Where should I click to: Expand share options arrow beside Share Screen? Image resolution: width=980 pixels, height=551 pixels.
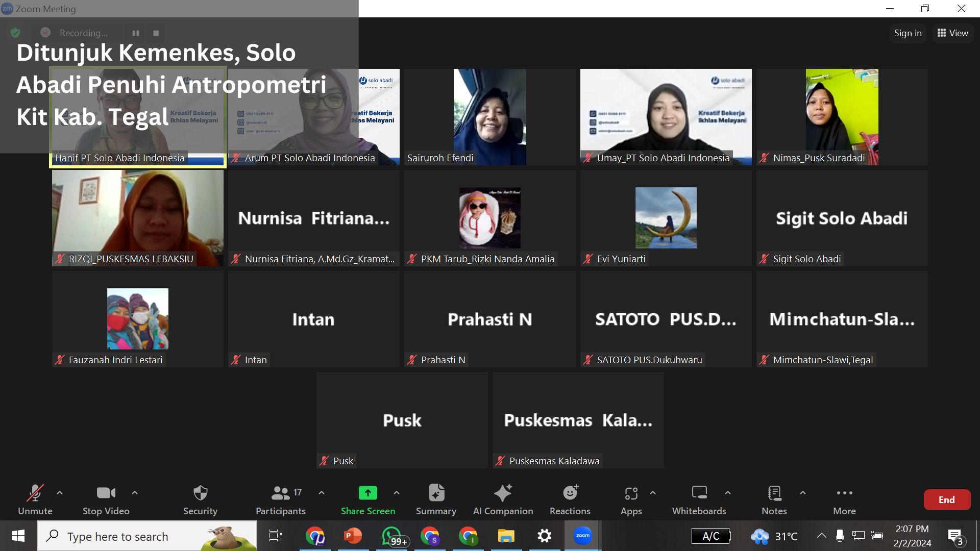point(397,493)
